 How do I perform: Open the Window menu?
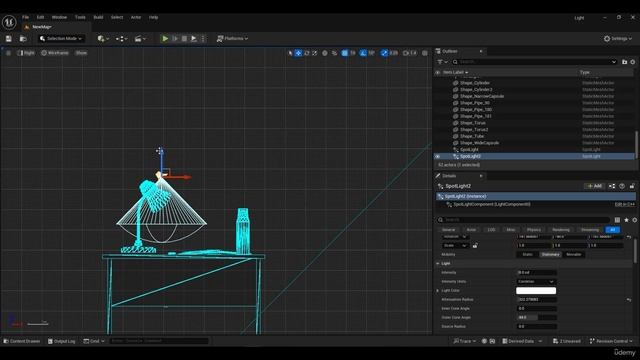coord(59,17)
